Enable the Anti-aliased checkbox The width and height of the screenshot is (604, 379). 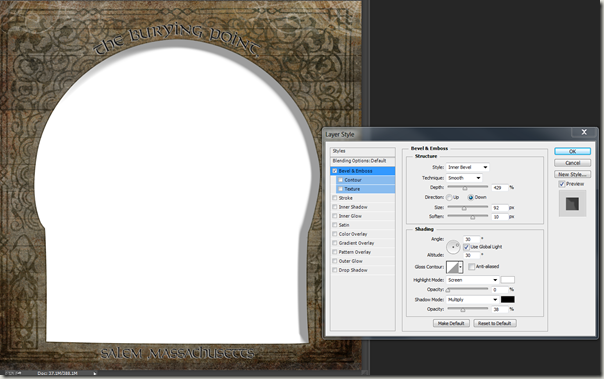471,267
